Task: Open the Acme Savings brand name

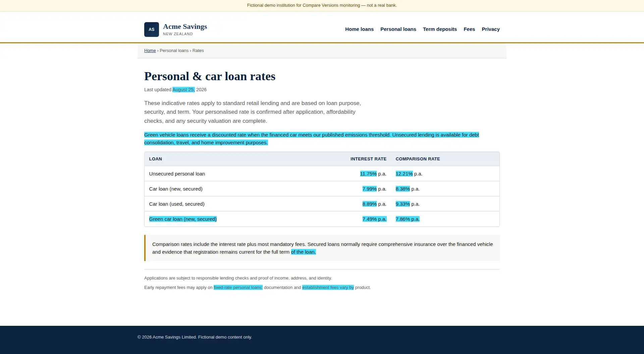Action: click(x=185, y=27)
